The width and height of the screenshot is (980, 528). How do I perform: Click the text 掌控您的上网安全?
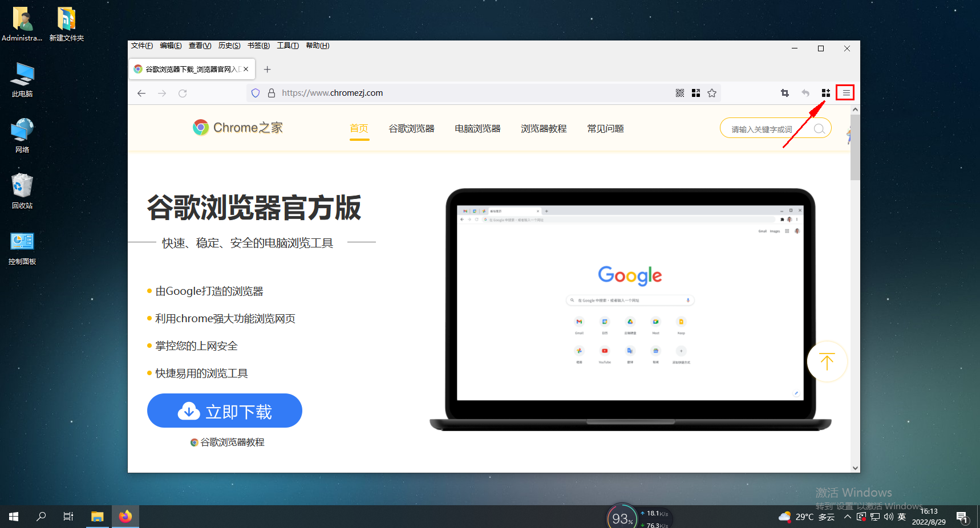196,346
